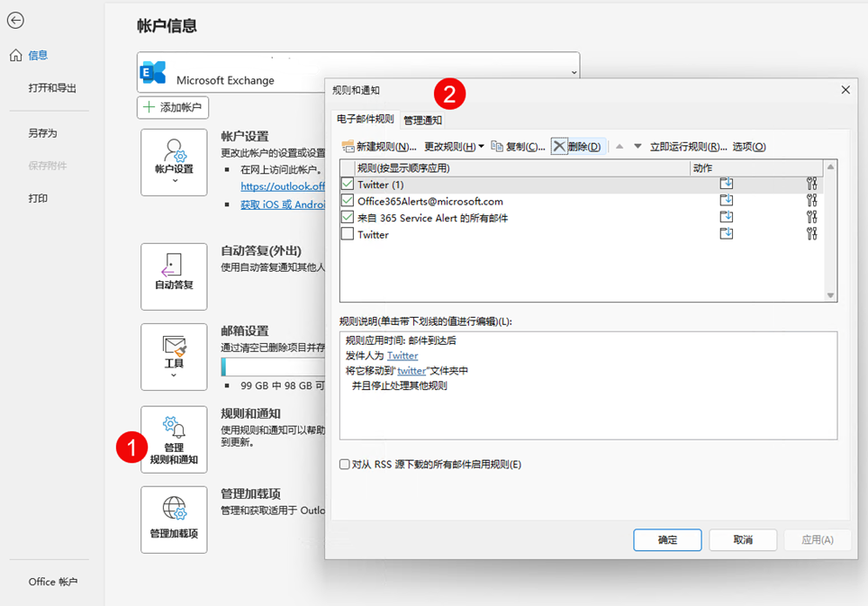Select the Twitter (1) rule name
This screenshot has width=868, height=606.
[x=380, y=185]
